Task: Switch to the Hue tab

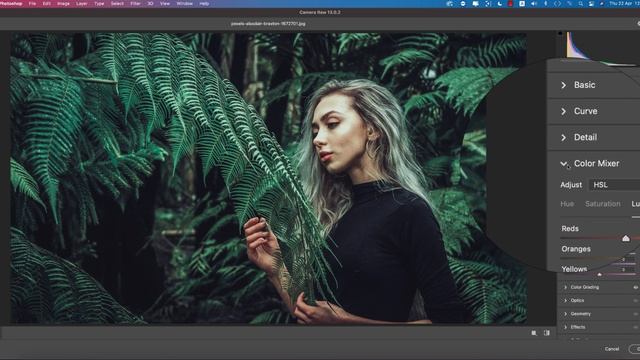Action: pos(567,204)
